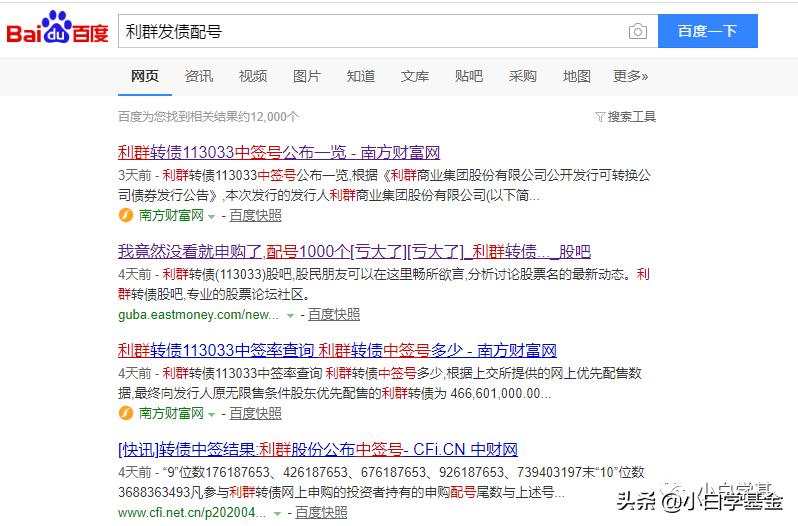Open the 知道 tab
This screenshot has width=798, height=526.
(x=360, y=76)
